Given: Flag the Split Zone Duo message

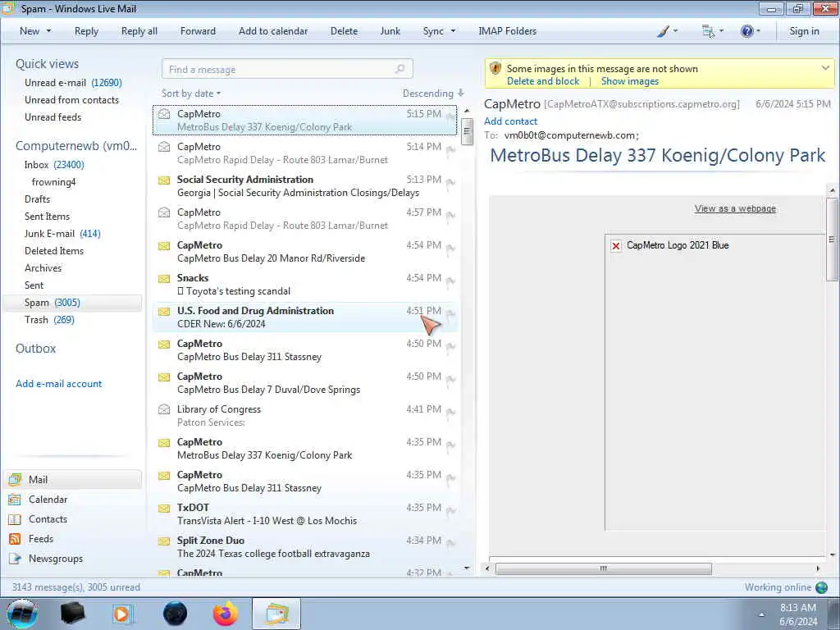Looking at the screenshot, I should tap(450, 545).
